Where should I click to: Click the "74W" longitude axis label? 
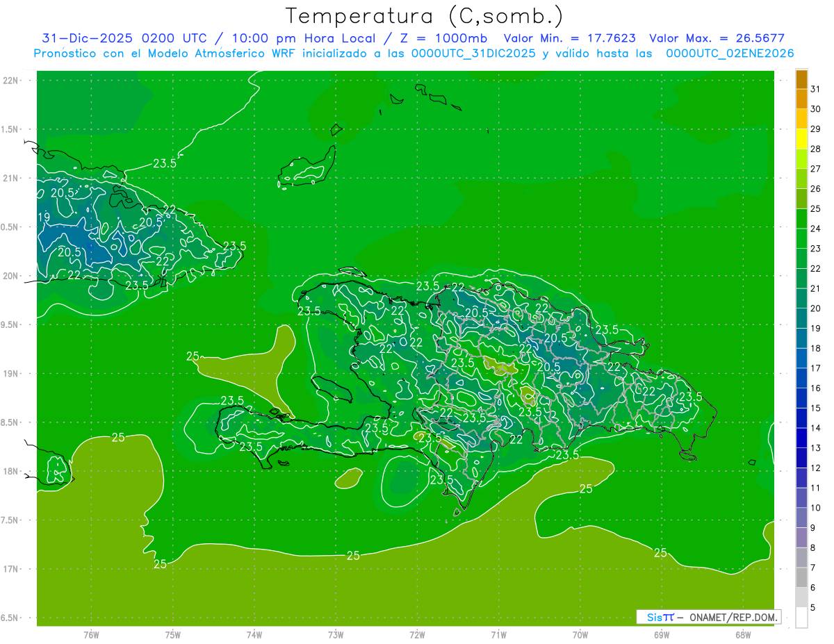[x=254, y=635]
